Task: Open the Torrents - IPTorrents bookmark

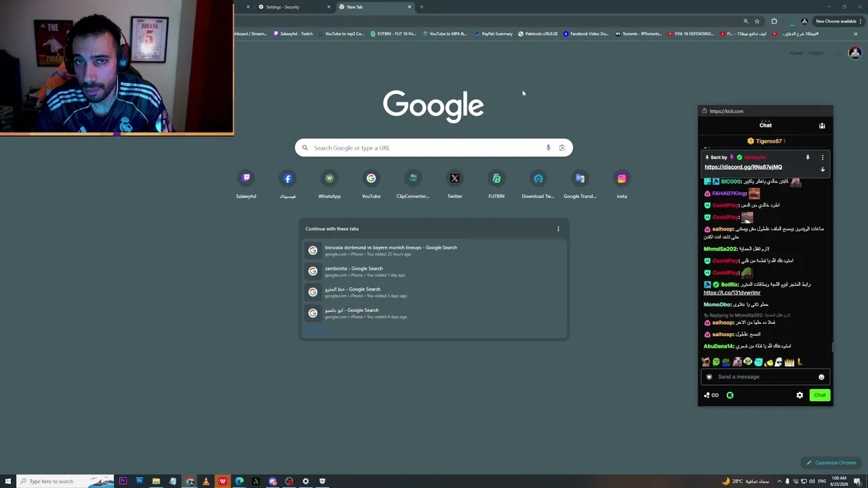Action: 639,34
